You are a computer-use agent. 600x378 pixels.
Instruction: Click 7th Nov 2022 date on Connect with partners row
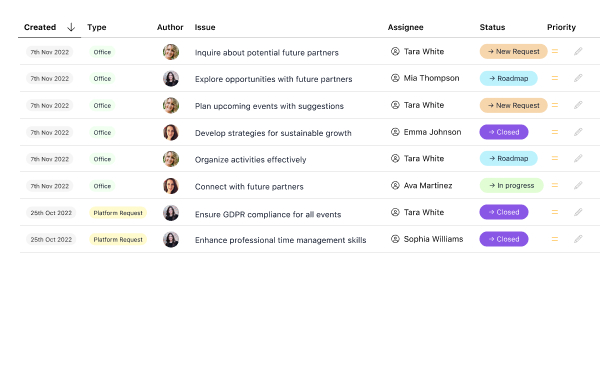[x=50, y=186]
